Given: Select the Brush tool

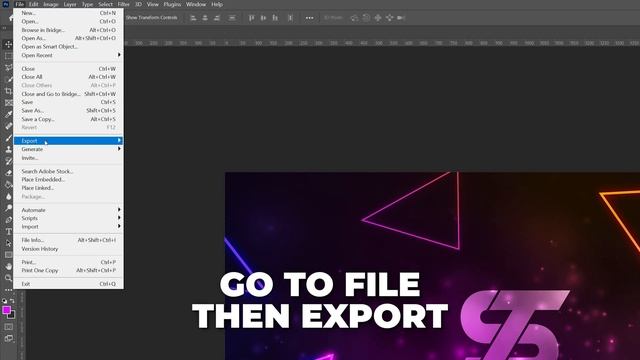Looking at the screenshot, I should coord(8,138).
